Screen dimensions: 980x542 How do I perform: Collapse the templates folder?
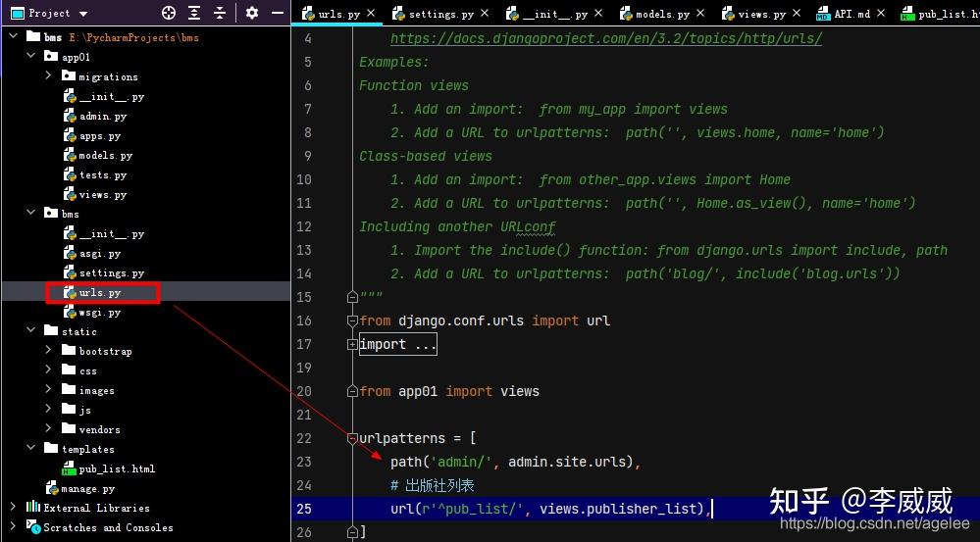pyautogui.click(x=30, y=448)
